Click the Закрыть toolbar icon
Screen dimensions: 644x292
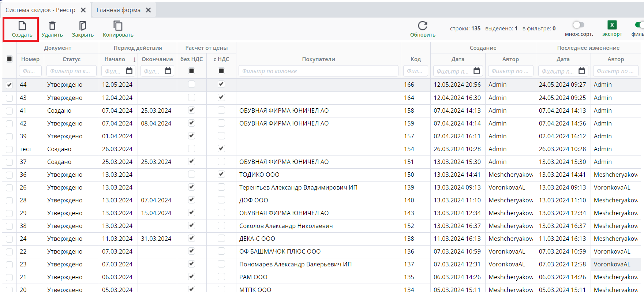[83, 26]
